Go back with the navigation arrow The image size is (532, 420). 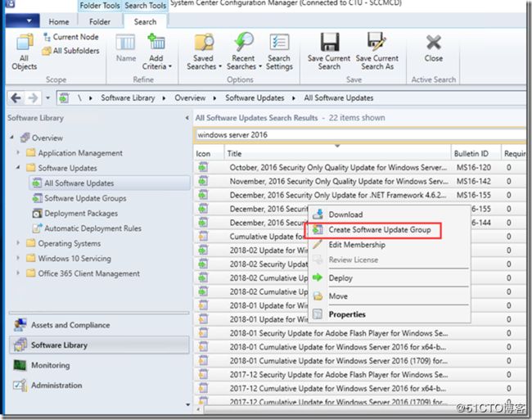coord(16,98)
